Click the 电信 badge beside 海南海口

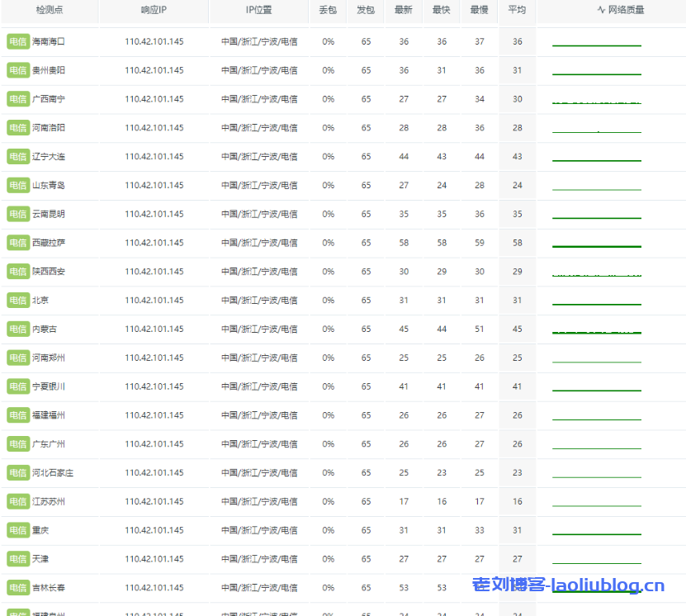tap(18, 41)
